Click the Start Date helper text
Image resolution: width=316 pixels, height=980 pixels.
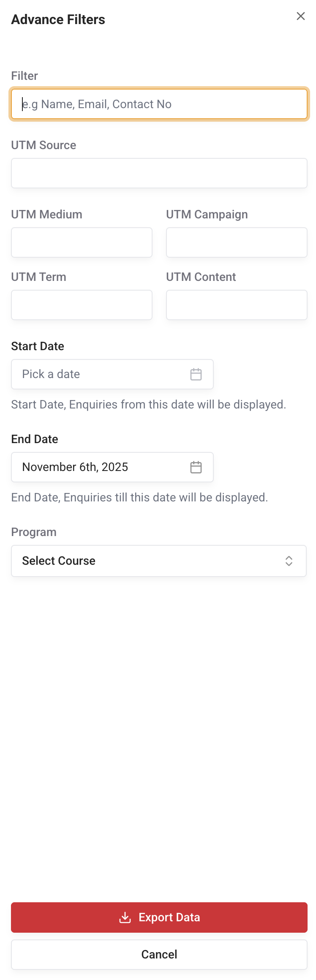click(148, 404)
